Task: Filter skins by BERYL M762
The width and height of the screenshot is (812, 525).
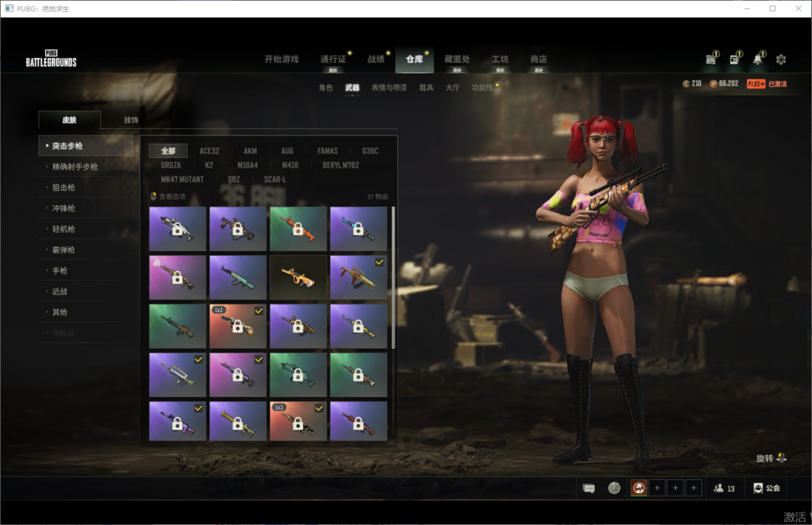Action: point(341,165)
